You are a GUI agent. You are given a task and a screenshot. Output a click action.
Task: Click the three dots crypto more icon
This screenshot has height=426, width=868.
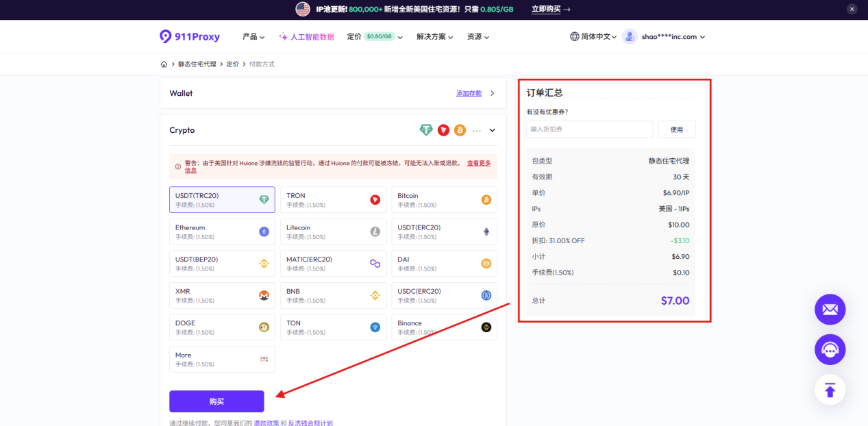(477, 130)
